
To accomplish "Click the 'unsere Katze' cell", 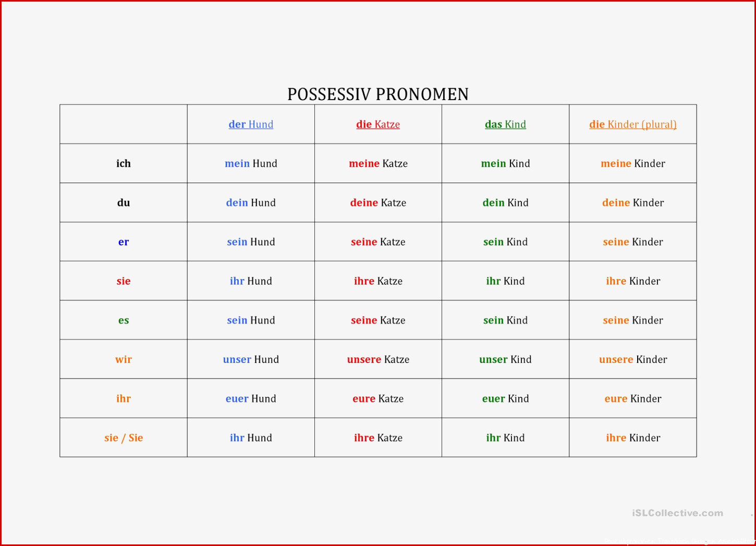I will (378, 359).
